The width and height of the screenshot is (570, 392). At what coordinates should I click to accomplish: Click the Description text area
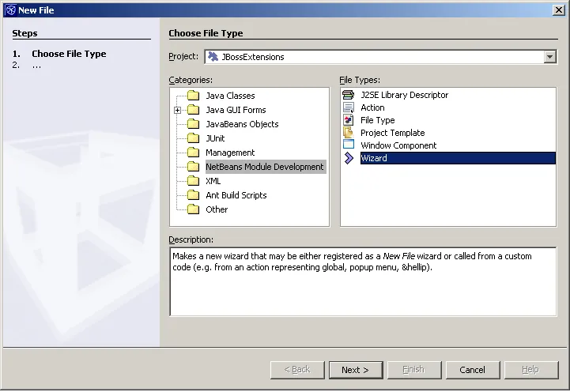tap(363, 281)
